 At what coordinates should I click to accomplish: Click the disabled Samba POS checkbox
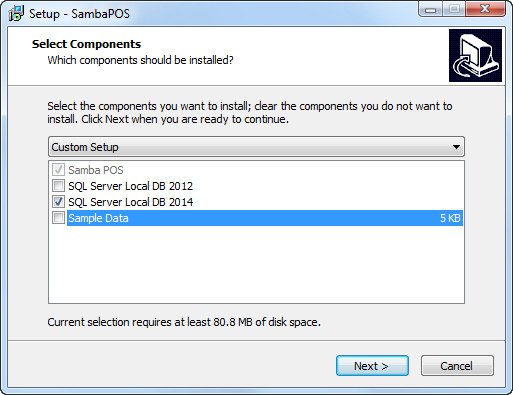[x=58, y=170]
